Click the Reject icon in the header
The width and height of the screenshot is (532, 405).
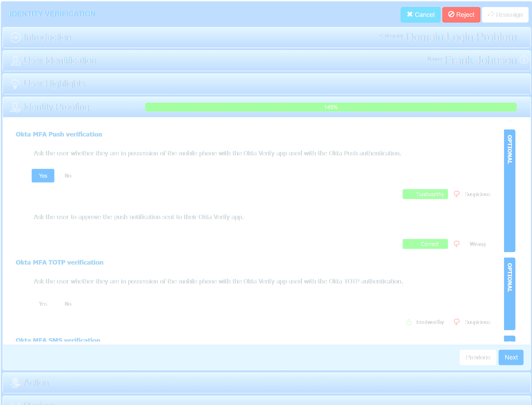point(451,15)
